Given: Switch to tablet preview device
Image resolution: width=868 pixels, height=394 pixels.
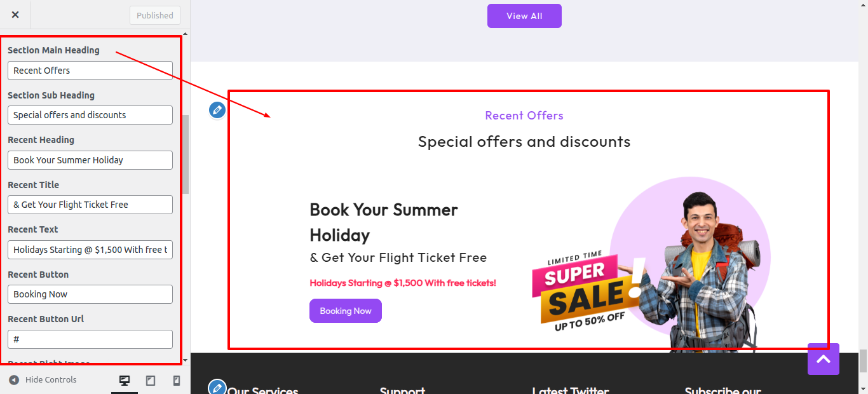Looking at the screenshot, I should tap(151, 381).
